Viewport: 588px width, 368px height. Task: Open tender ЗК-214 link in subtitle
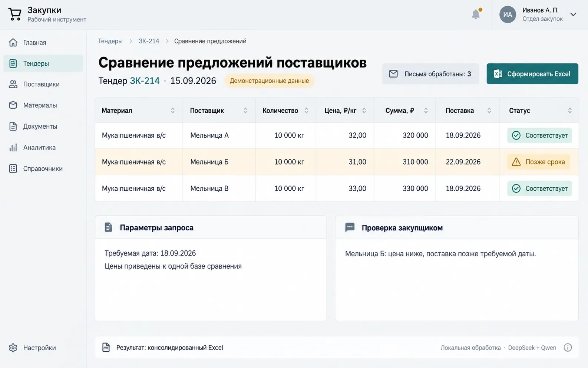(x=145, y=81)
